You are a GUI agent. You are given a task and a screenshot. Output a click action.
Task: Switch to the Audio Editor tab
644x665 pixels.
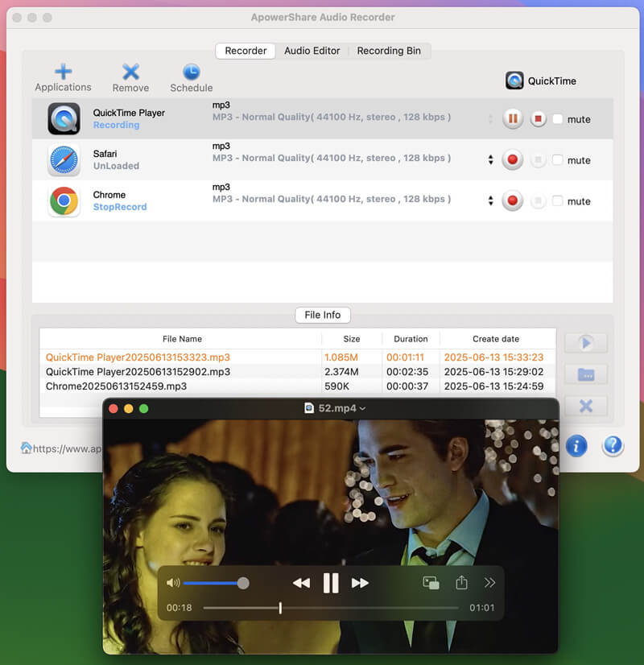tap(312, 51)
